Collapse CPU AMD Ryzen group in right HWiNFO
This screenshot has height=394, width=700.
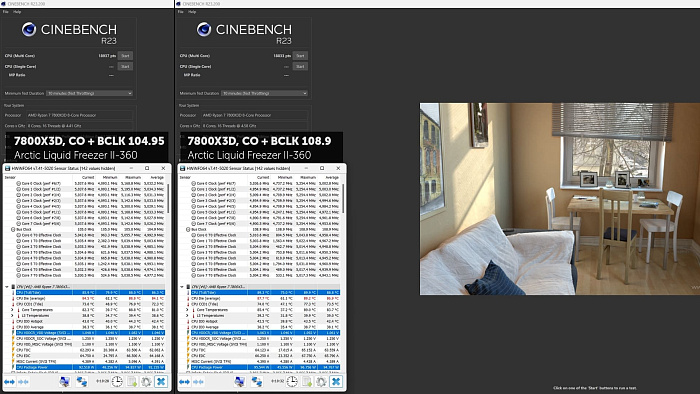coord(182,286)
